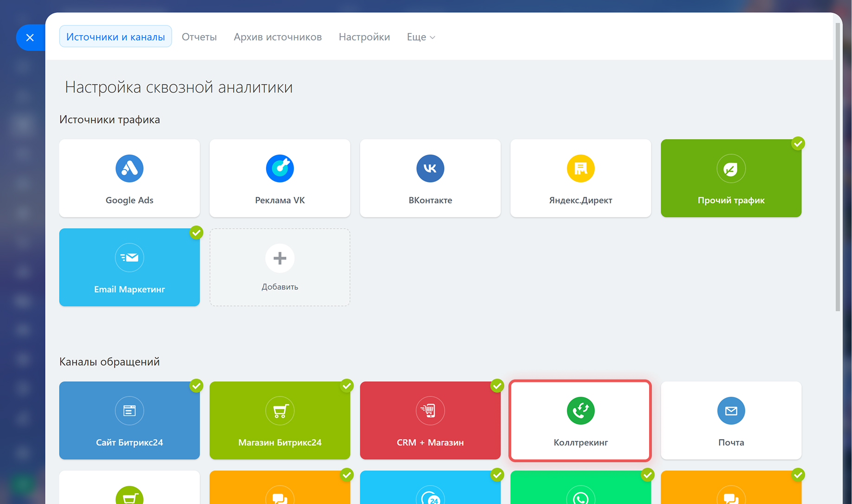
Task: Click the Добавить label to add a source
Action: pos(280,287)
